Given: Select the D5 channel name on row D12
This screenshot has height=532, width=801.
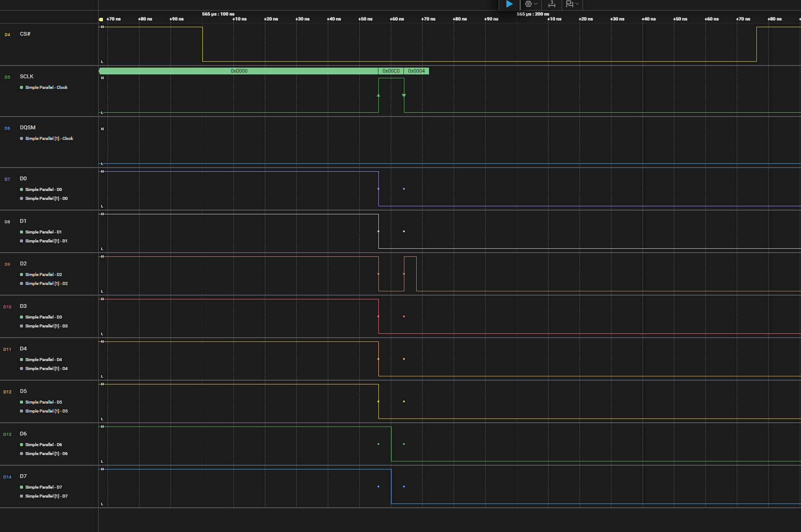Looking at the screenshot, I should [23, 391].
